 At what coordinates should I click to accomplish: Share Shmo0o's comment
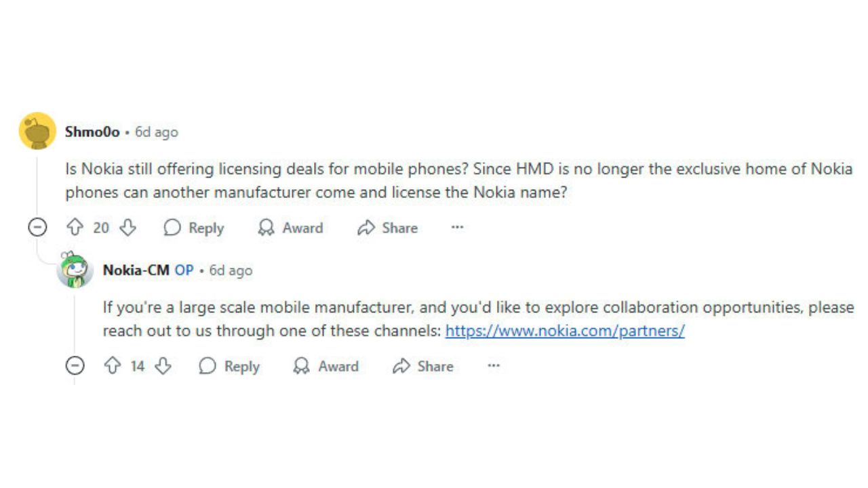(x=387, y=228)
